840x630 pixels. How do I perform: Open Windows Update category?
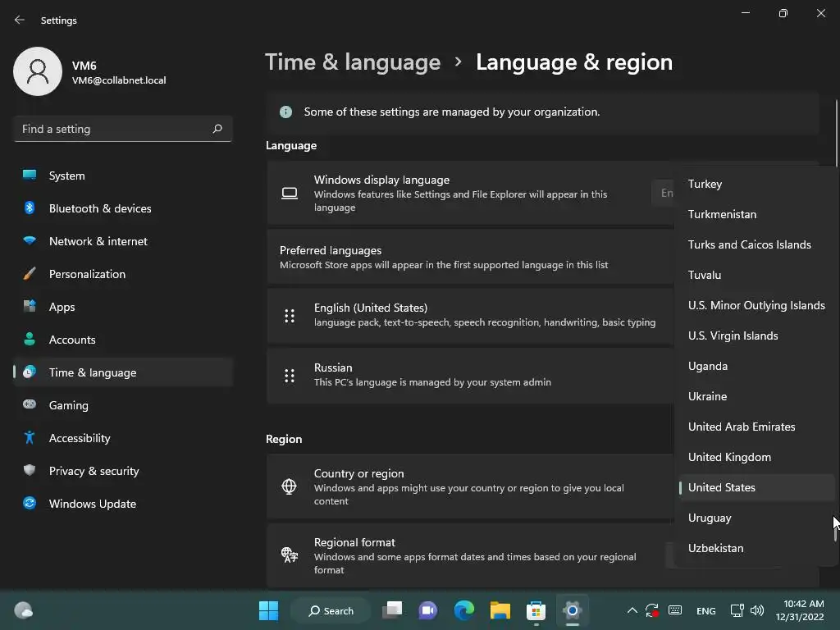point(123,504)
